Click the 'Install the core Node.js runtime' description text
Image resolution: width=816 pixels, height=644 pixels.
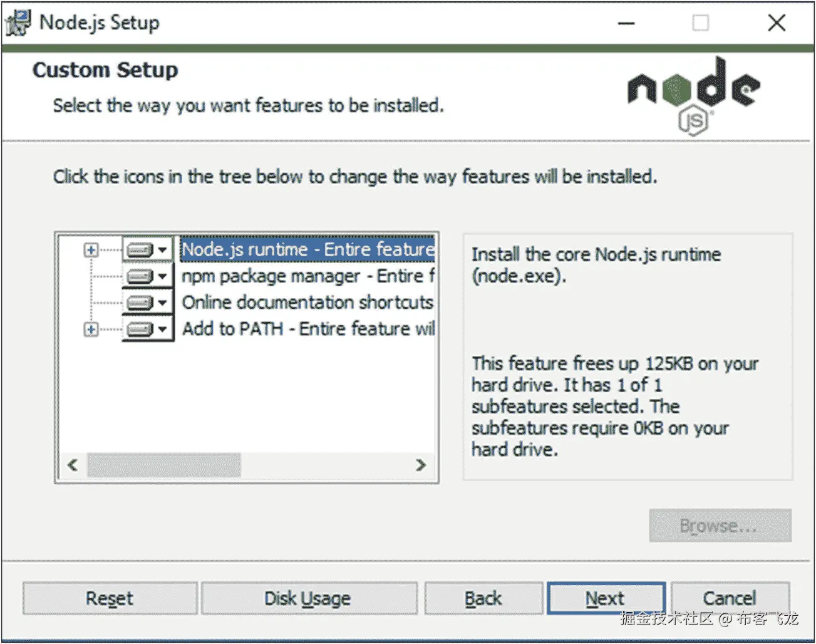click(596, 265)
